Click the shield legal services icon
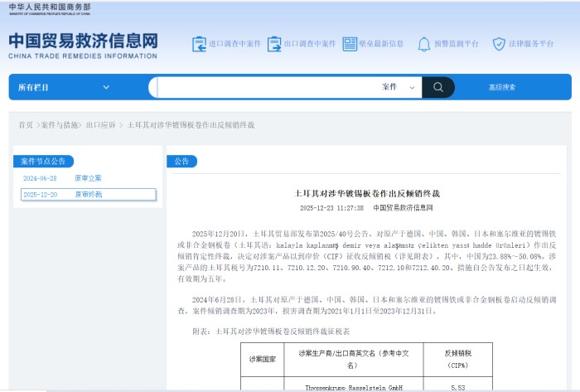This screenshot has height=392, width=580. click(x=499, y=44)
